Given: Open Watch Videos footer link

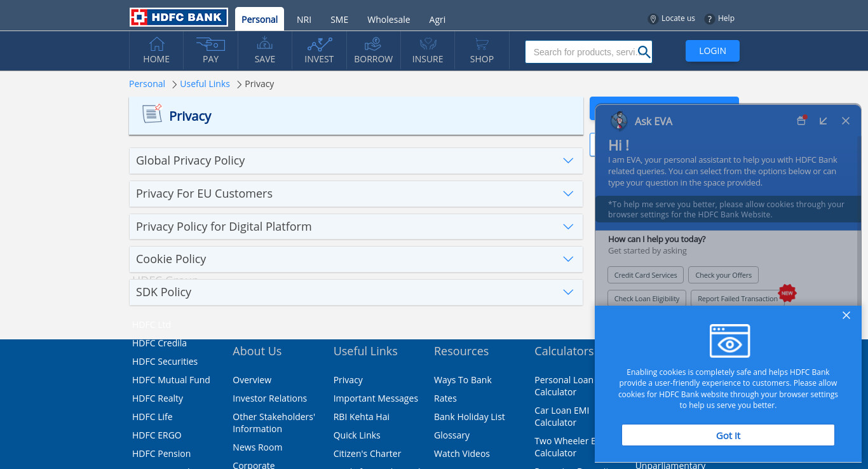Looking at the screenshot, I should pos(462,454).
